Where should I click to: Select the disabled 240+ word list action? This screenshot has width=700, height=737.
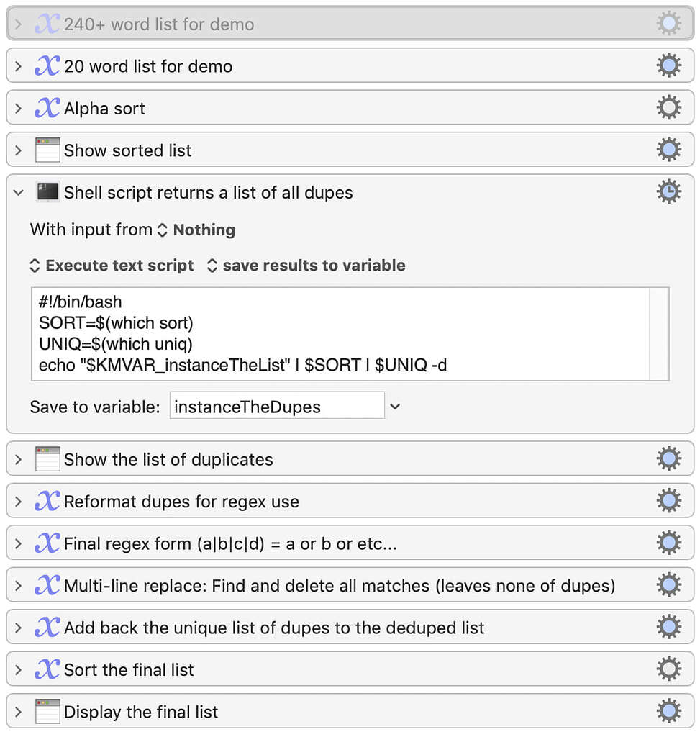[350, 24]
